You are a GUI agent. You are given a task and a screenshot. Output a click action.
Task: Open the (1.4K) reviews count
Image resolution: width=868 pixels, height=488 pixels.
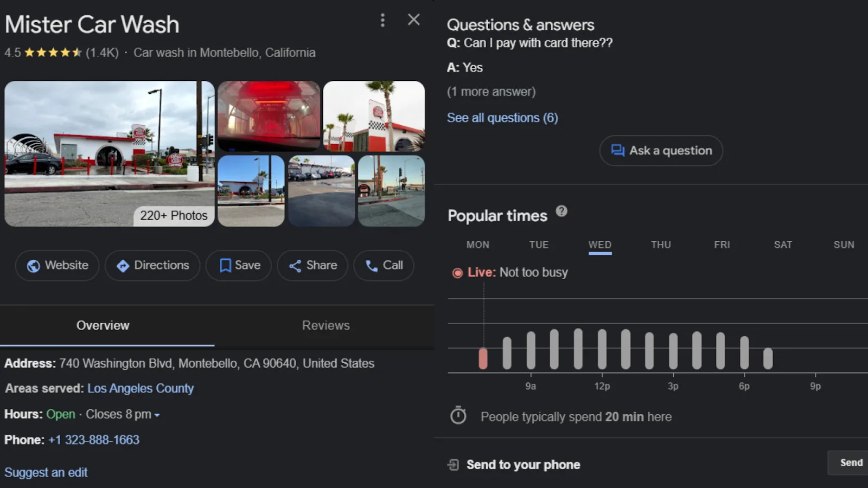(x=102, y=53)
